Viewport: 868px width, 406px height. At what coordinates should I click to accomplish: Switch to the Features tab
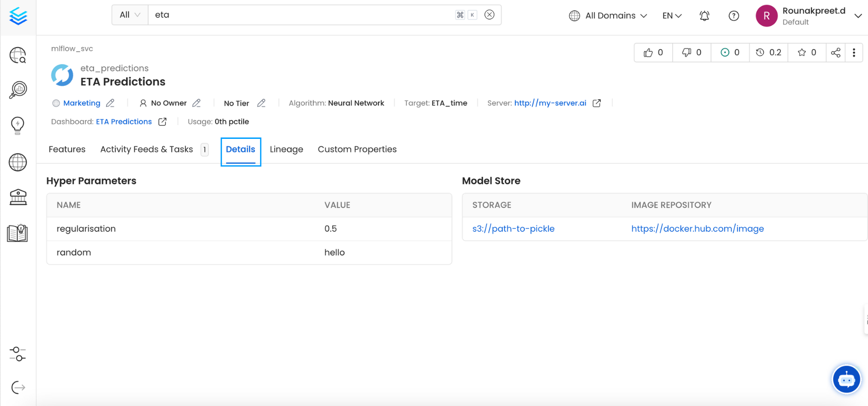tap(67, 149)
